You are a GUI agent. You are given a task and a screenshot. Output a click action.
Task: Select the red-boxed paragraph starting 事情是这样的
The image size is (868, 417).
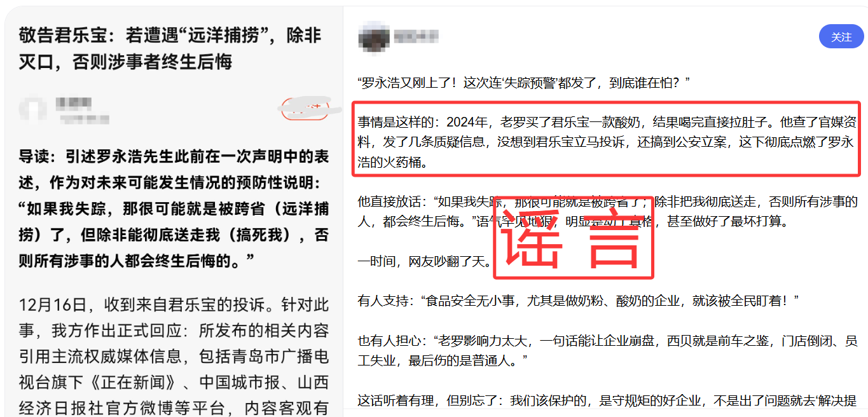point(606,140)
